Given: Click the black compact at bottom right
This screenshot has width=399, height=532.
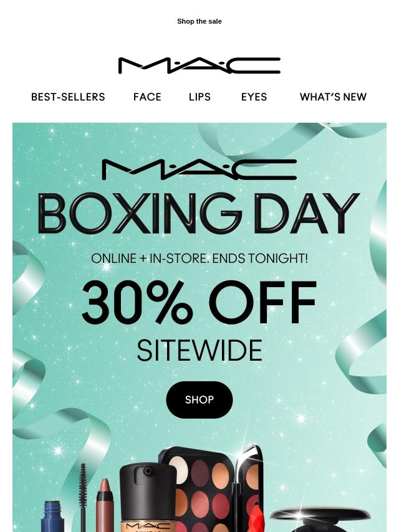Looking at the screenshot, I should point(320,519).
